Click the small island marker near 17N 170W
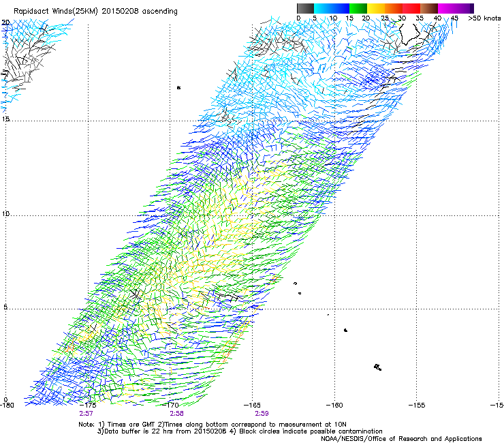Screen dimensions: 504x443 tap(178, 87)
